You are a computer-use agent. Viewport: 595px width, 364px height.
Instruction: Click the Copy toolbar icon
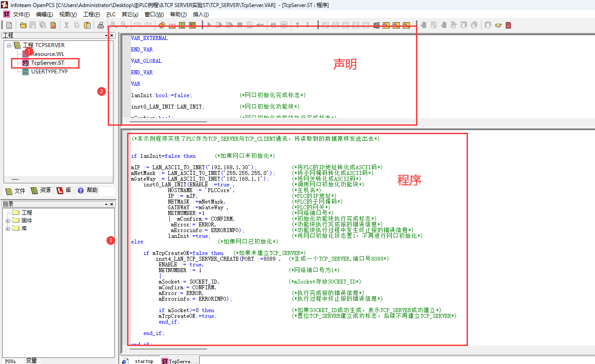77,25
